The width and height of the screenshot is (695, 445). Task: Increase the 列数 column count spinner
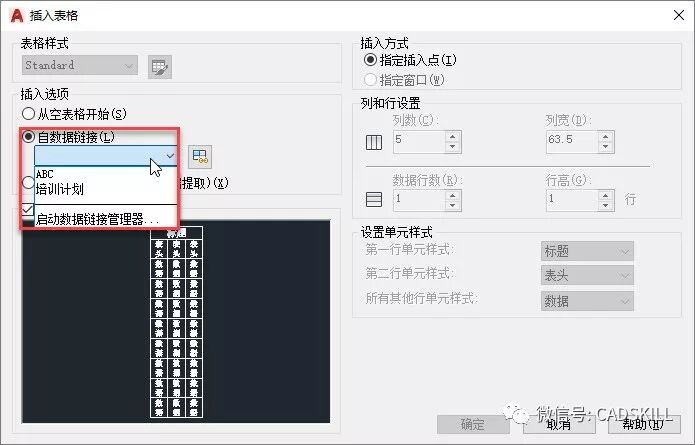(x=453, y=137)
